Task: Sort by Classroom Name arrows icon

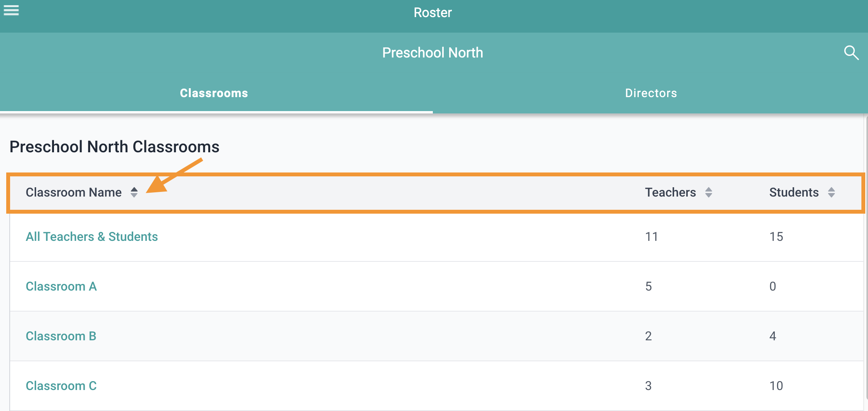Action: pos(134,192)
